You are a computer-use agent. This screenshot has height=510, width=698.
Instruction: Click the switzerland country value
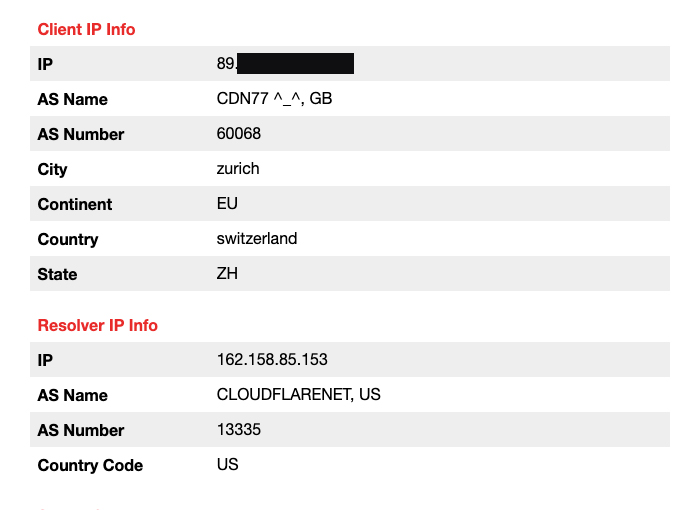[257, 239]
